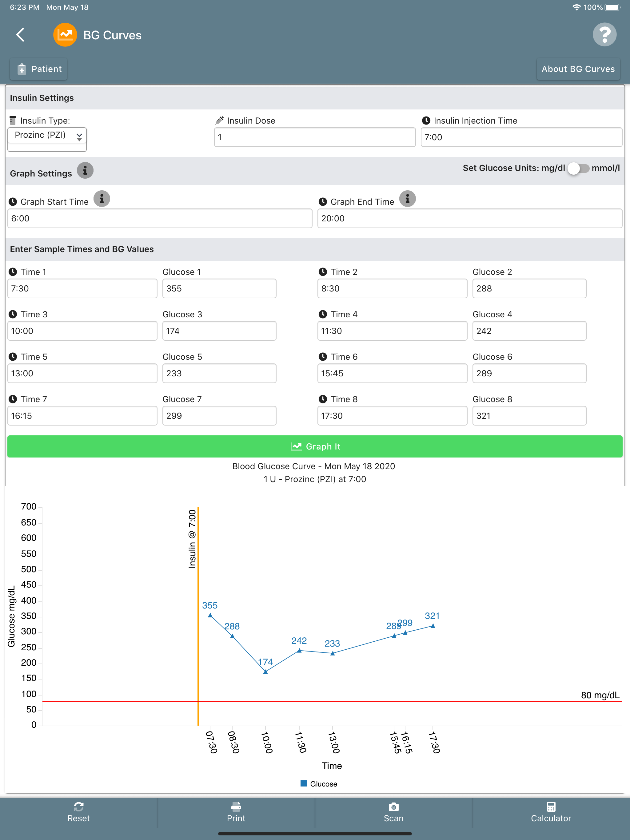
Task: Tap the Scan camera icon
Action: (393, 806)
